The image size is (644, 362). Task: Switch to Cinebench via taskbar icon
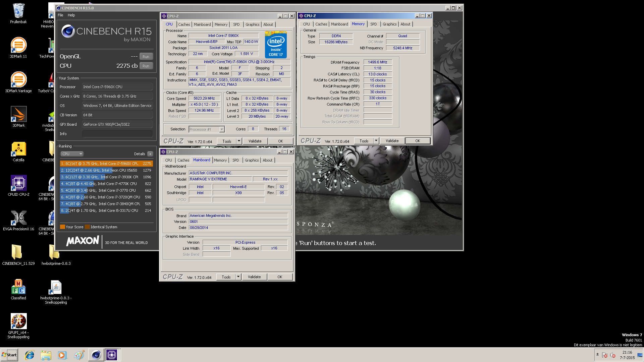pyautogui.click(x=96, y=355)
